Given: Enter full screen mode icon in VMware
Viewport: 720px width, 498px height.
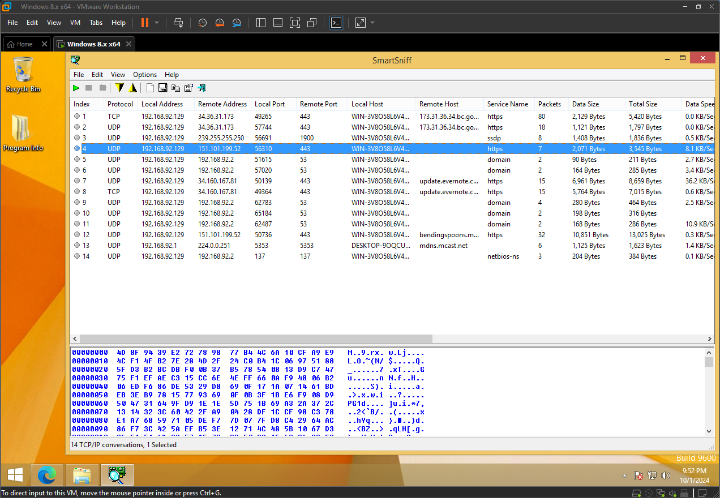Looking at the screenshot, I should click(x=295, y=22).
